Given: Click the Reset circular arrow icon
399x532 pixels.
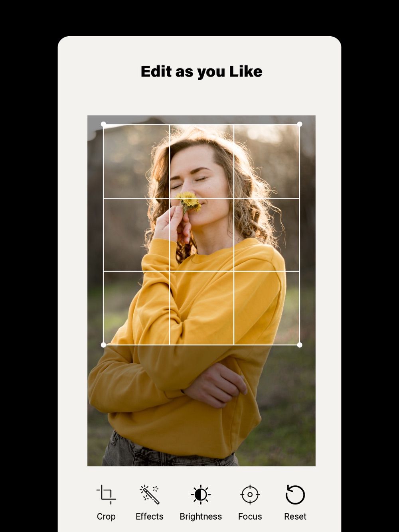Looking at the screenshot, I should (x=295, y=495).
